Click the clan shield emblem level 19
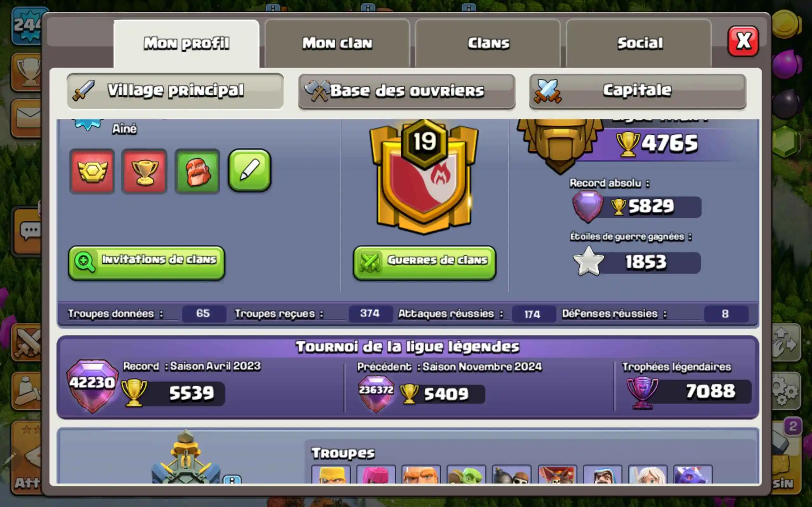The width and height of the screenshot is (812, 507). point(424,176)
